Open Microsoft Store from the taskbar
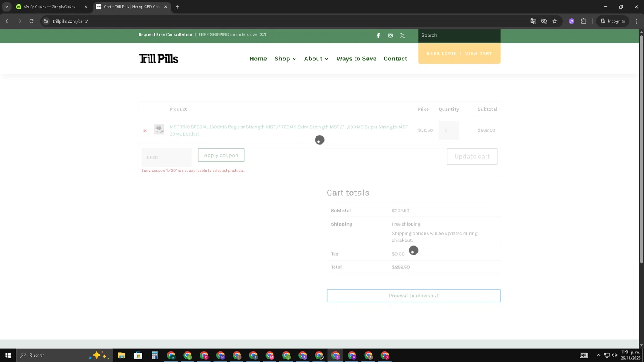 tap(138, 355)
